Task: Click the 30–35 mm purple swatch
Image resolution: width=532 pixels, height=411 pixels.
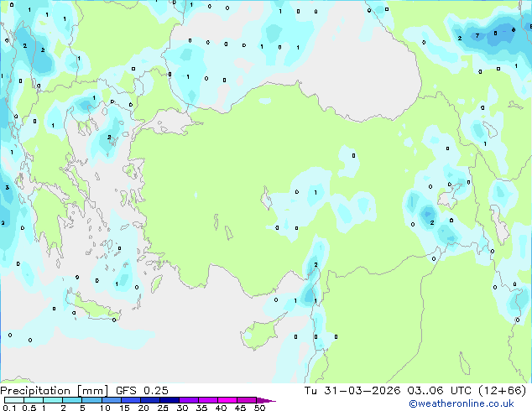Action: [x=188, y=400]
